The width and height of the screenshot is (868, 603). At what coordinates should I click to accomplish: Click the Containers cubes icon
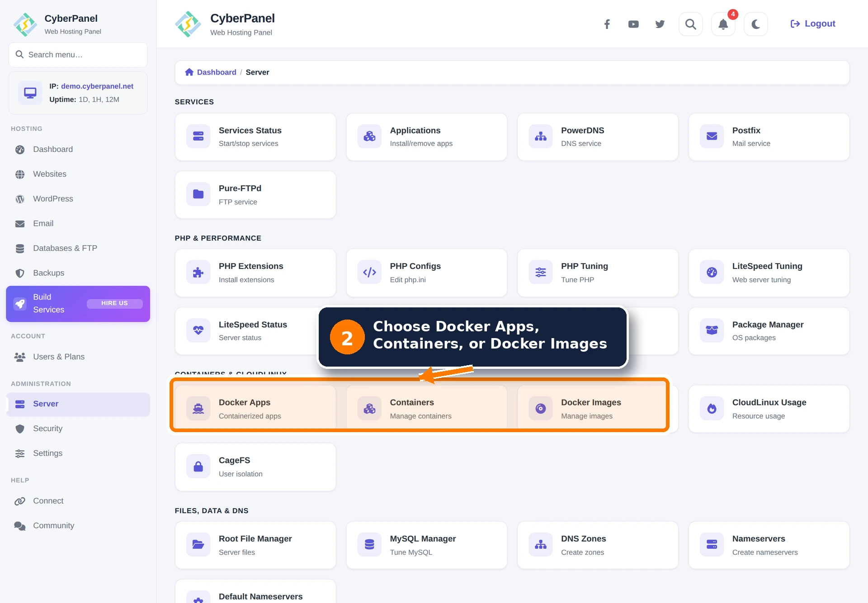[x=369, y=409]
